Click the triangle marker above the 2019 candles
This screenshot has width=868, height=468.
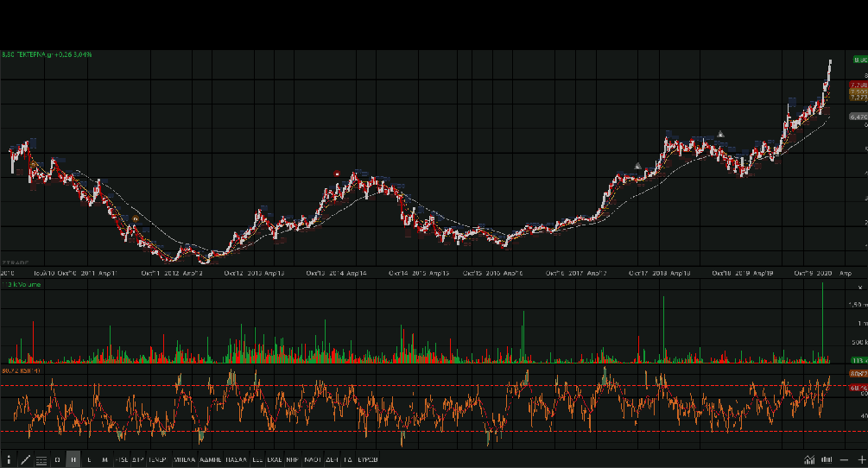719,133
